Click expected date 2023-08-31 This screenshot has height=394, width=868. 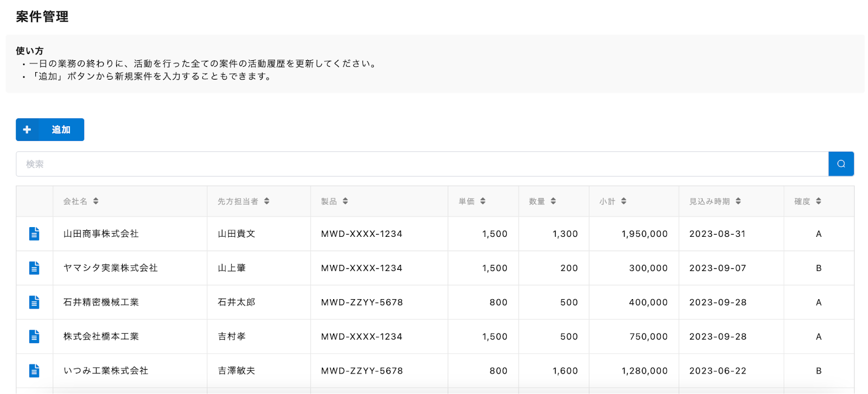717,234
